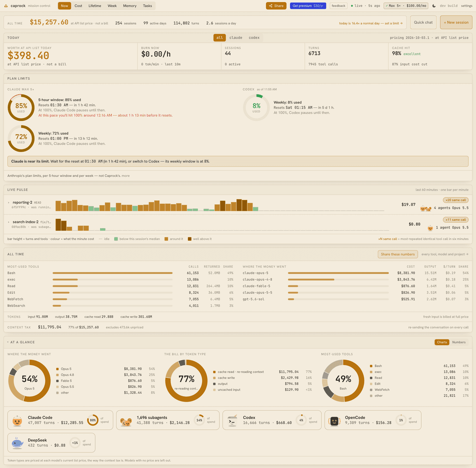
Task: Click the 80% of spend ring for Claude Code
Action: point(93,420)
